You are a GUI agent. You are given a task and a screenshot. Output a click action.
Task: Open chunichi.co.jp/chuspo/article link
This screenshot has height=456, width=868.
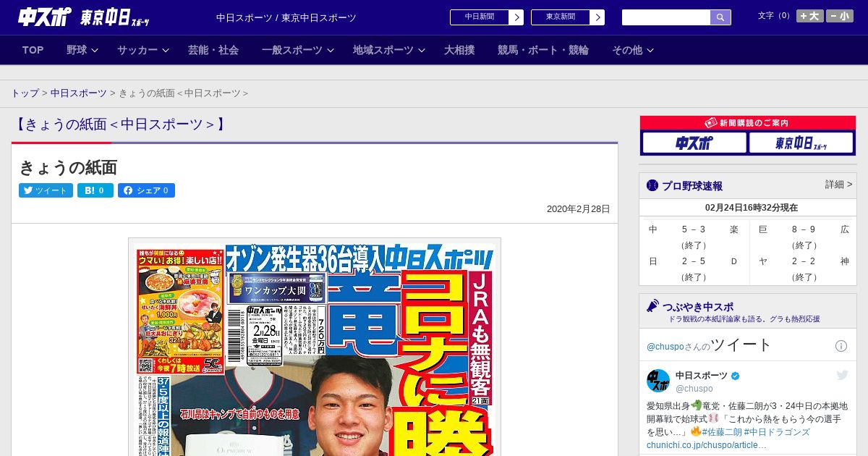[x=706, y=444]
